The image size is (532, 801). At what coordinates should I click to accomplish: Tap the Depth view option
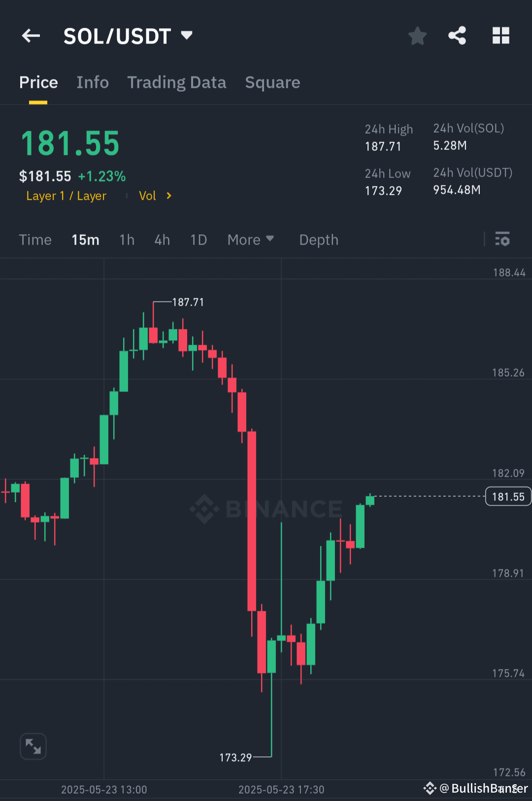click(x=318, y=240)
